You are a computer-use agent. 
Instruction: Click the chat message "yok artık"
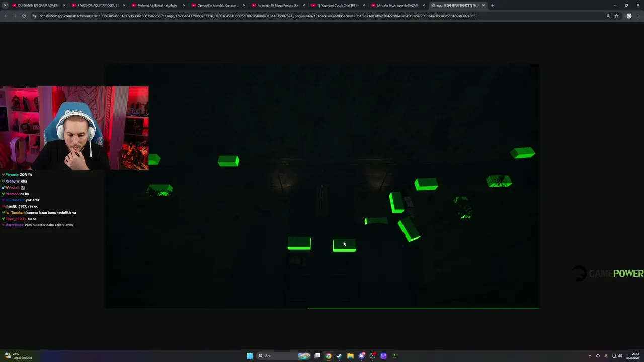[33, 200]
